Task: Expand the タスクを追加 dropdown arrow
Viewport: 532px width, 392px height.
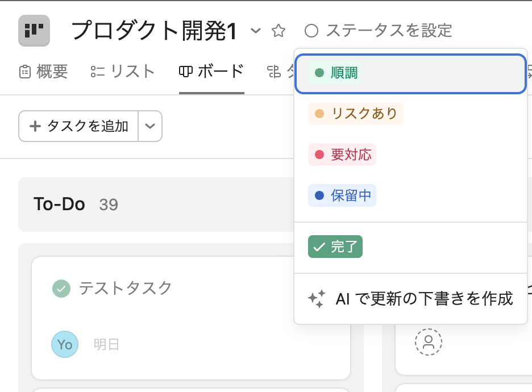Action: click(x=150, y=126)
